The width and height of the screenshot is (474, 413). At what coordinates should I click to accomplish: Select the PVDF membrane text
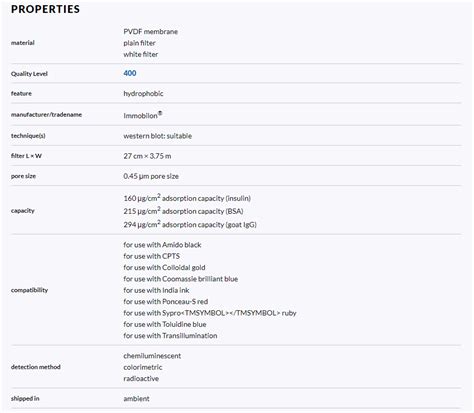151,32
